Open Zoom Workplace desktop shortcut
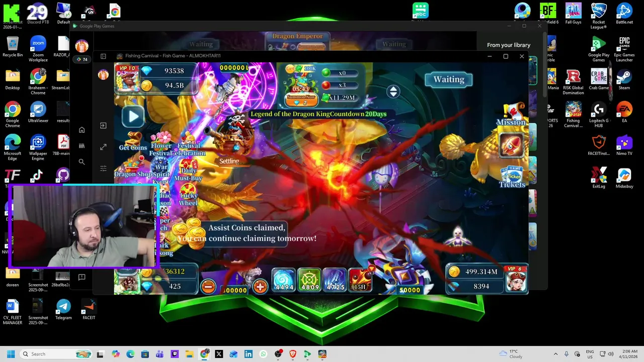Viewport: 644px width, 362px height. [38, 49]
